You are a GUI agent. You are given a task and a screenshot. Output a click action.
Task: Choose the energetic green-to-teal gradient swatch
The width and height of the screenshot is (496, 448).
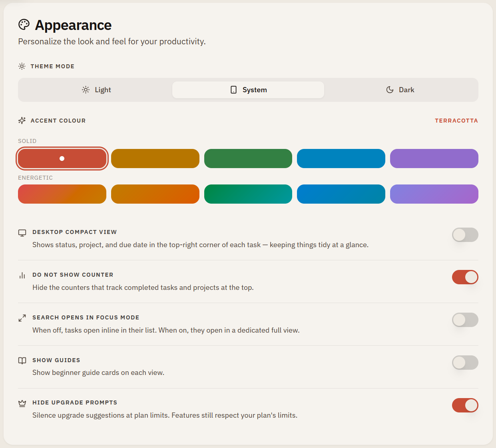[248, 194]
